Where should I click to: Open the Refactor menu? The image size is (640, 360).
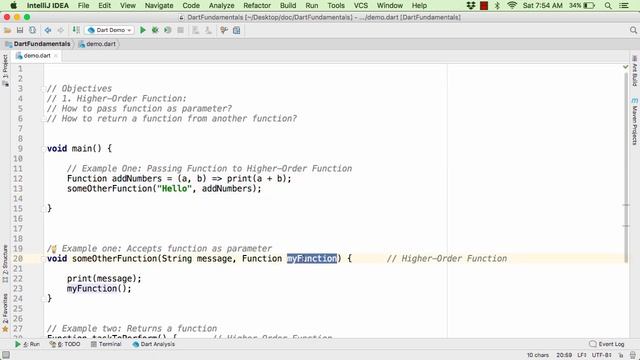coord(257,5)
